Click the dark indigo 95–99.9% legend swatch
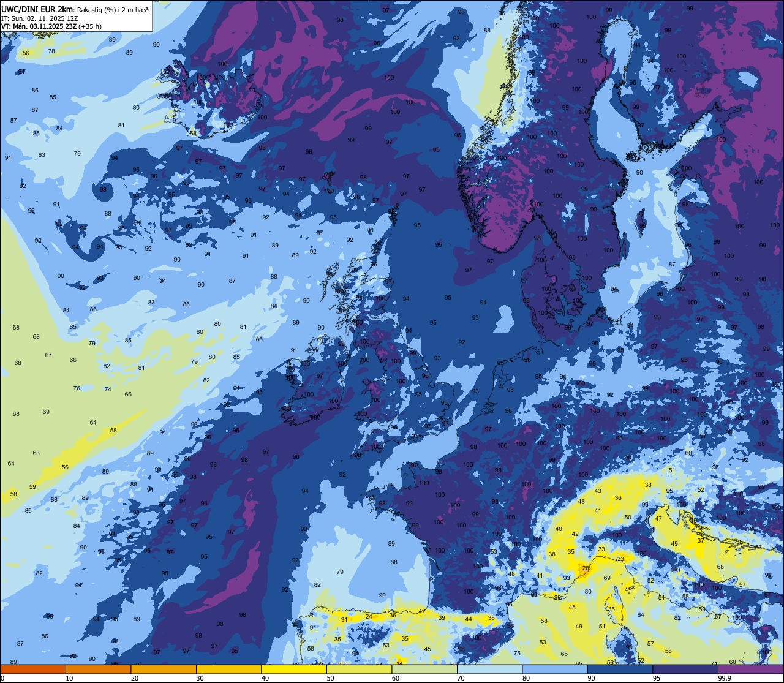 (685, 670)
